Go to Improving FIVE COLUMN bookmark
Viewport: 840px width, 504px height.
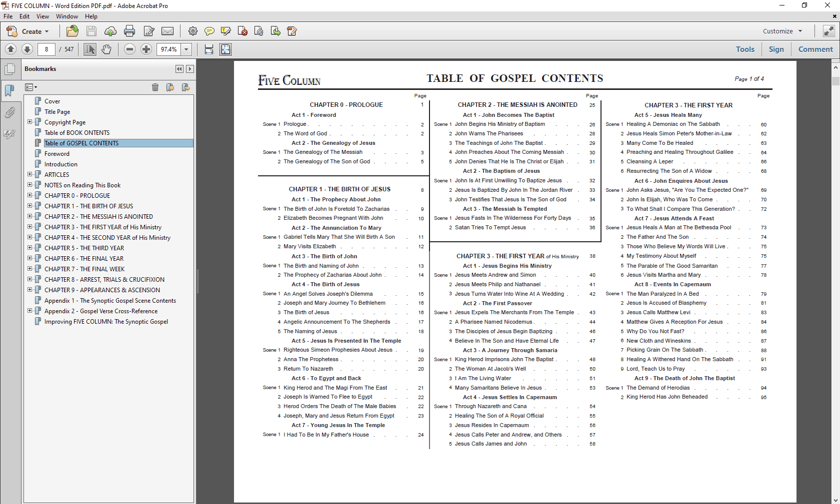(106, 322)
